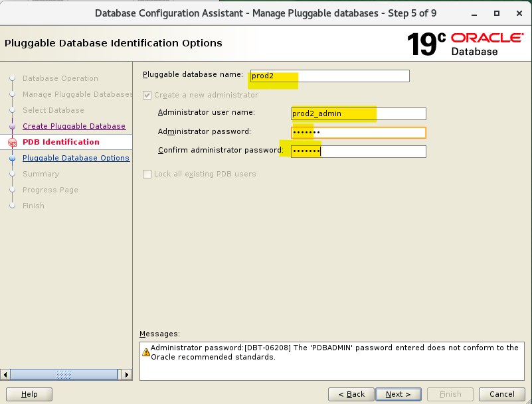This screenshot has width=532, height=404.
Task: Click the DBT-06208 warning message text
Action: point(335,352)
